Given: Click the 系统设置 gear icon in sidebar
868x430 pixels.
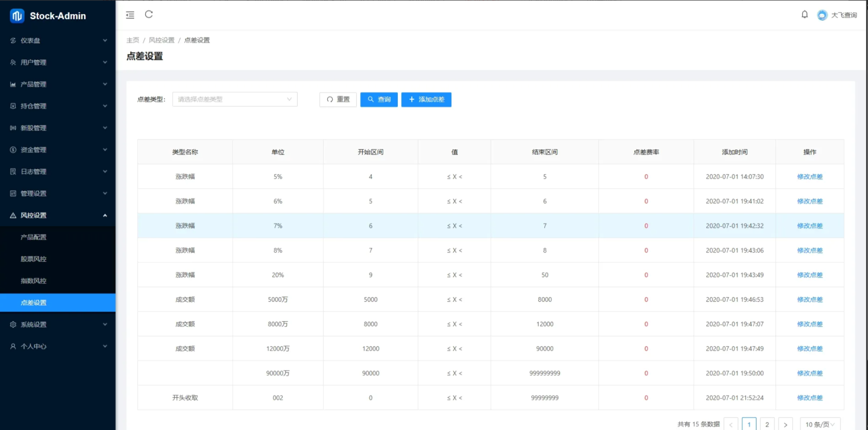Looking at the screenshot, I should pyautogui.click(x=13, y=324).
